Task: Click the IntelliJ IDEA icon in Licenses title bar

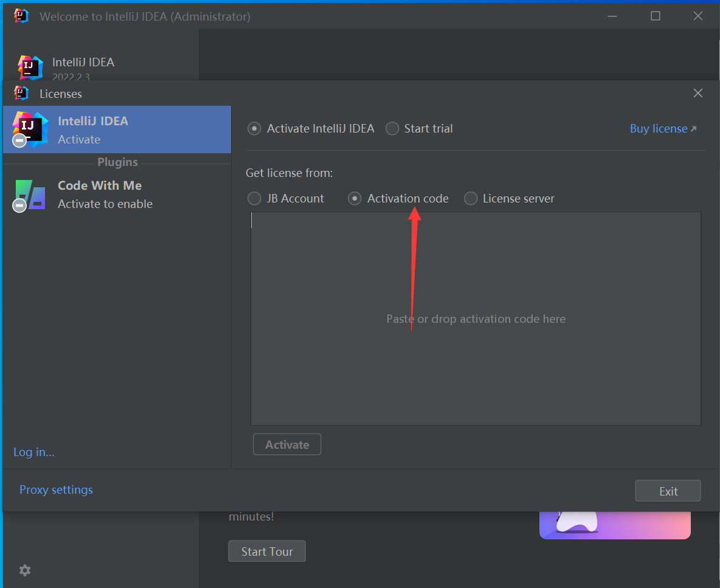Action: 21,93
